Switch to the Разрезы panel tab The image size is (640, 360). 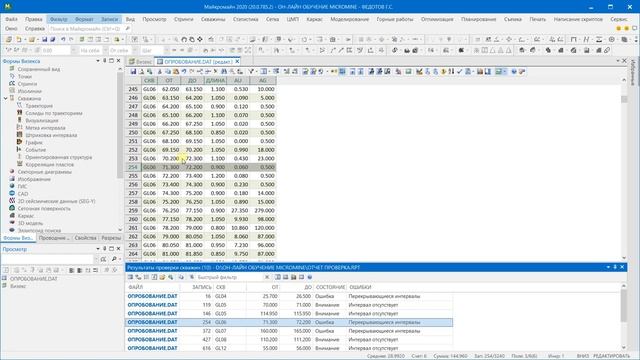point(111,238)
